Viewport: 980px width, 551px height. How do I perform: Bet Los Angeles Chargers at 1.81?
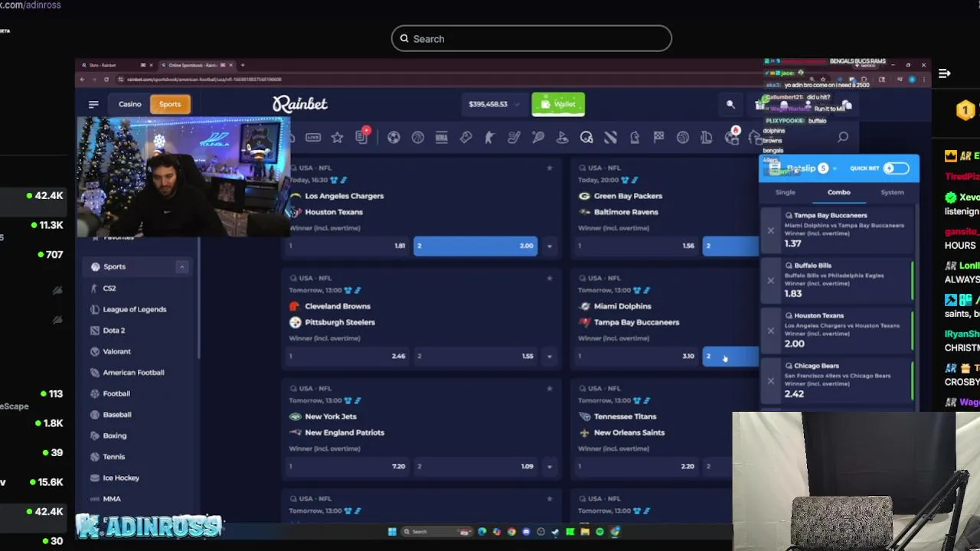(348, 246)
